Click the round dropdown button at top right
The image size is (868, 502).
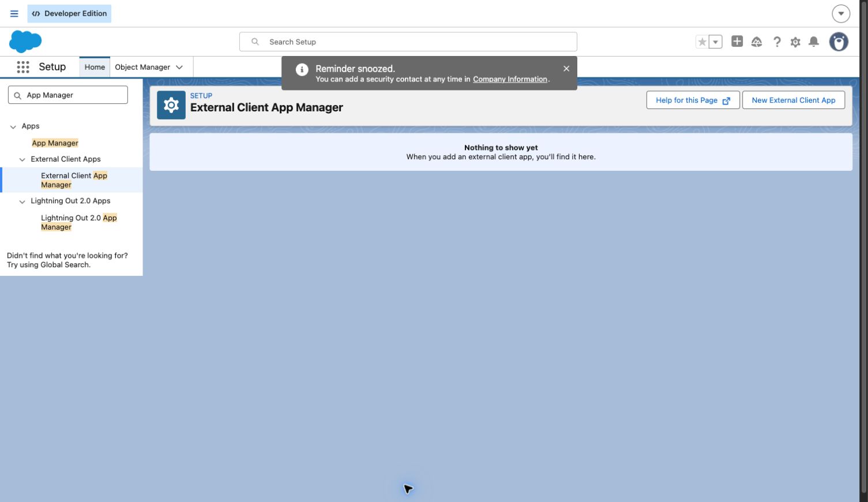pyautogui.click(x=841, y=13)
